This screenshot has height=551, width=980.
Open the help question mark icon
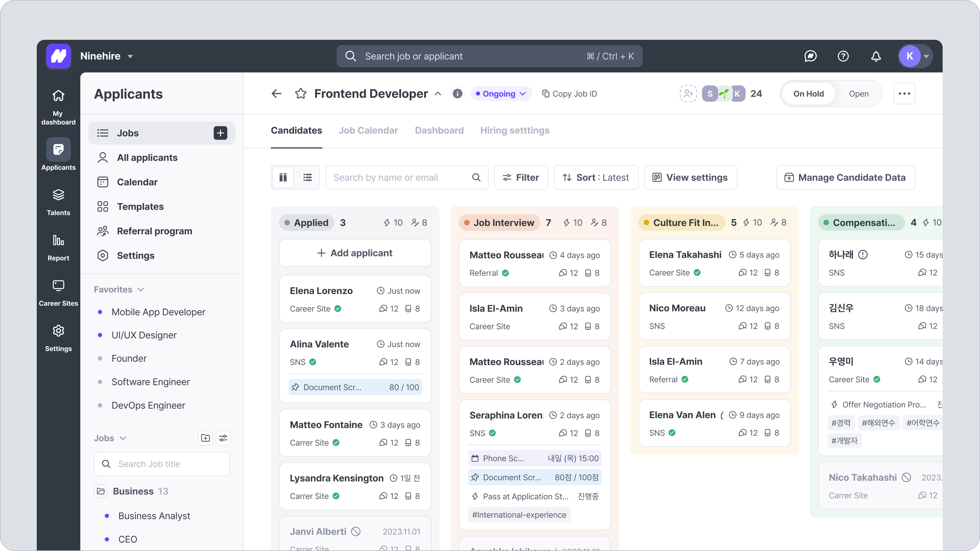tap(843, 56)
